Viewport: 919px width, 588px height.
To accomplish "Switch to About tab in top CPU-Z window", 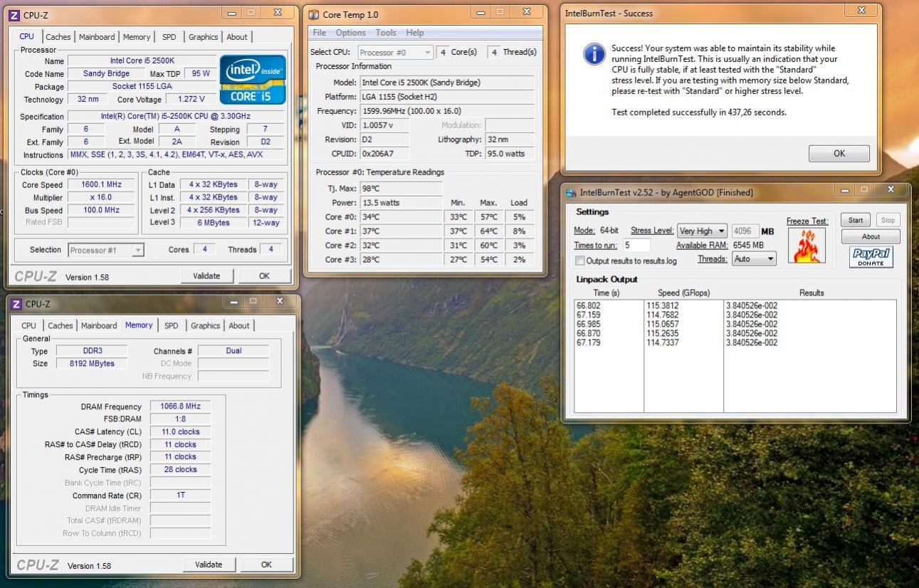I will [237, 37].
